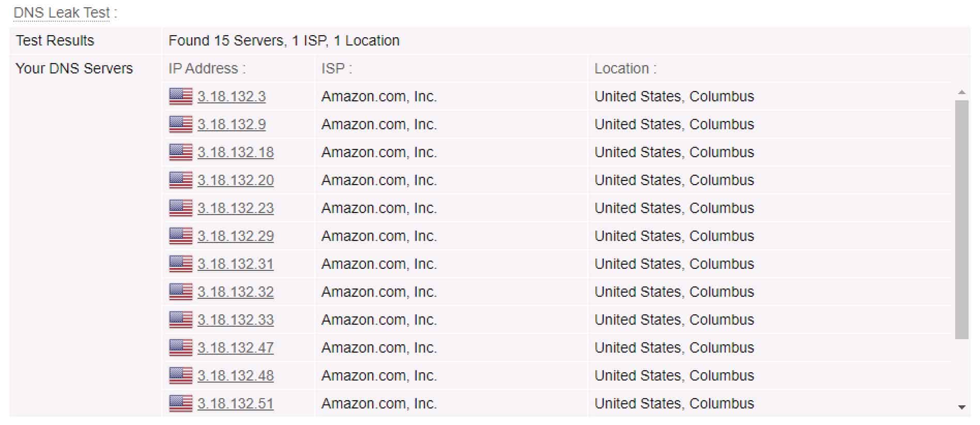Select the flag beside 3.18.132.33
The image size is (980, 425).
tap(181, 320)
